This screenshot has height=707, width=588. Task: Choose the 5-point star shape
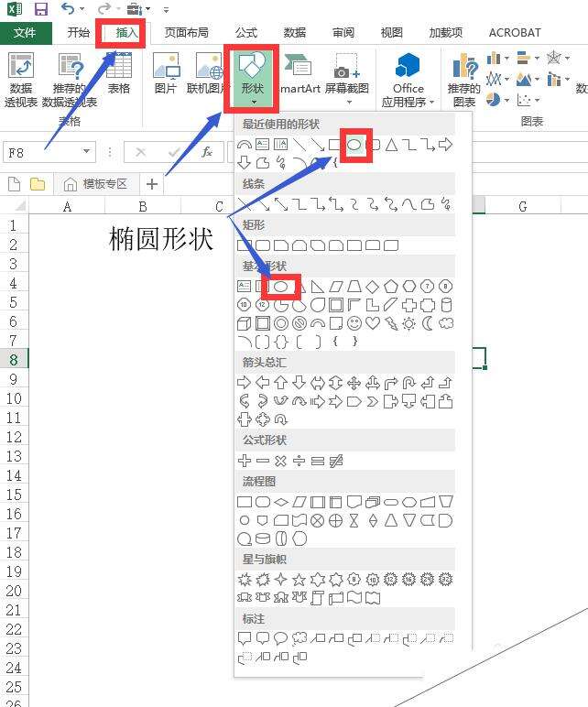299,580
